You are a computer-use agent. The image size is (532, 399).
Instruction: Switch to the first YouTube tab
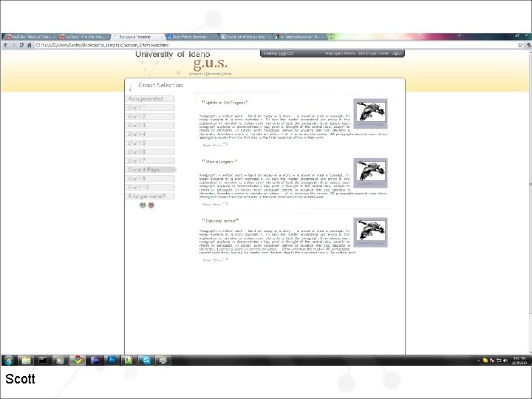[30, 37]
